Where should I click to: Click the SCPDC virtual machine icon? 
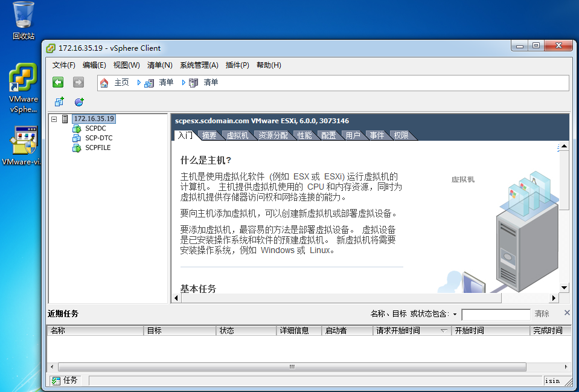coord(77,129)
